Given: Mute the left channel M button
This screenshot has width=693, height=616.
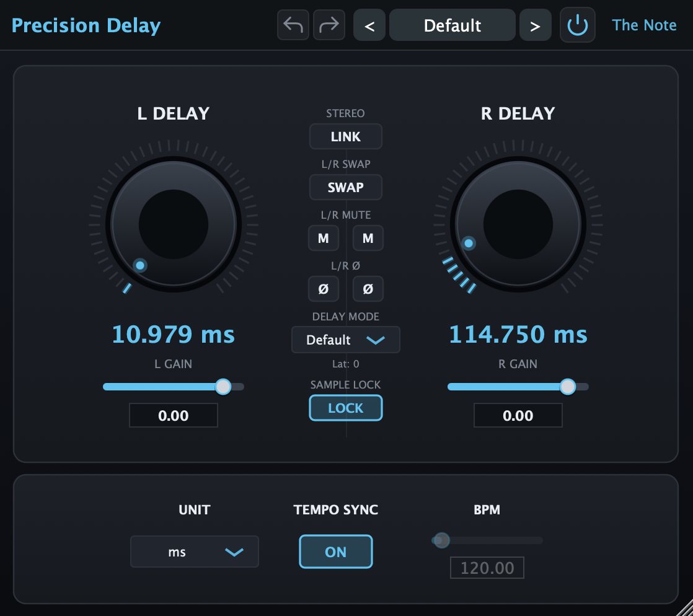Looking at the screenshot, I should [324, 238].
